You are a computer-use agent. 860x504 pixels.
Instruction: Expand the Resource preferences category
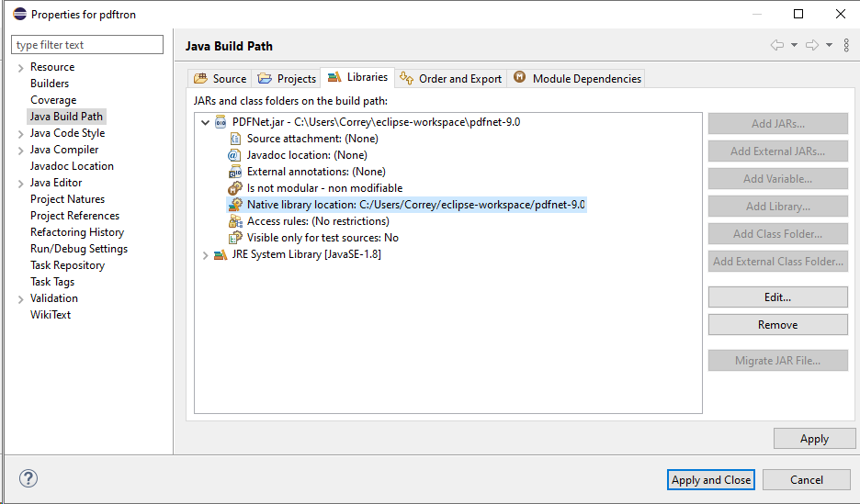pos(20,68)
